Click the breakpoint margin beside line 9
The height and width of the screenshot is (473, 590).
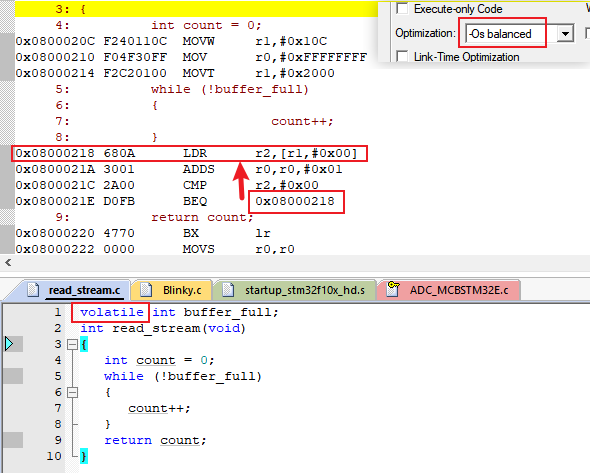13,440
